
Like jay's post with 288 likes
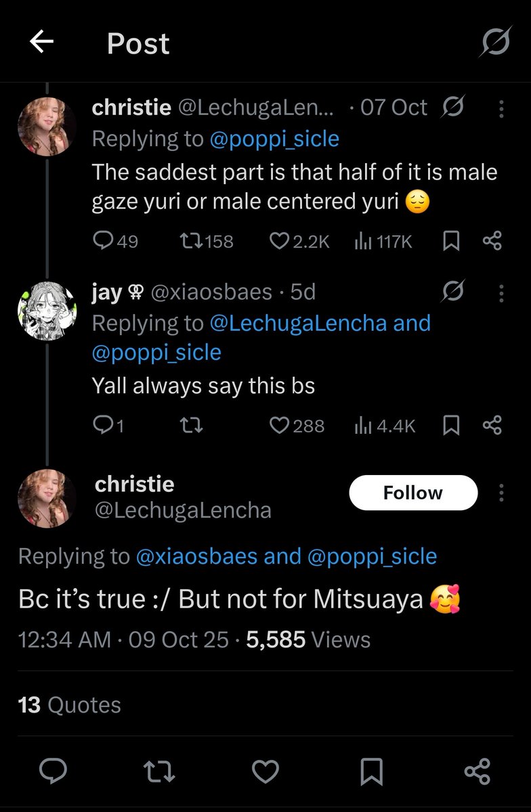point(297,425)
